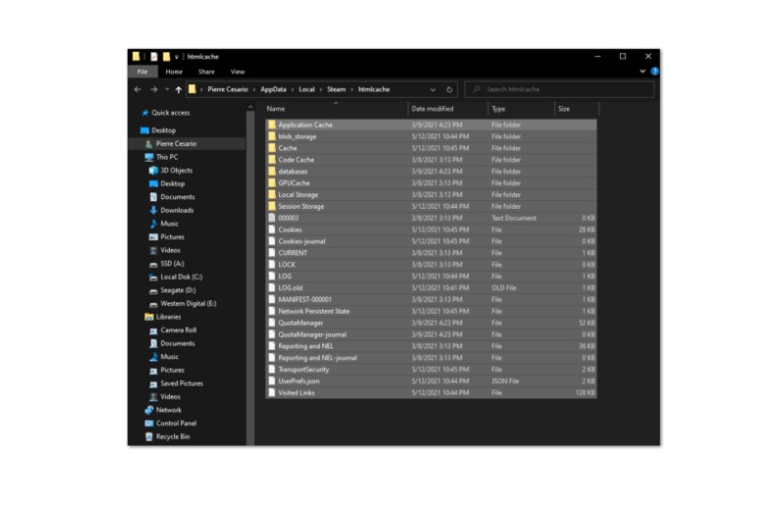Click htmlcache in the address path
This screenshot has height=532, width=776.
[x=373, y=89]
